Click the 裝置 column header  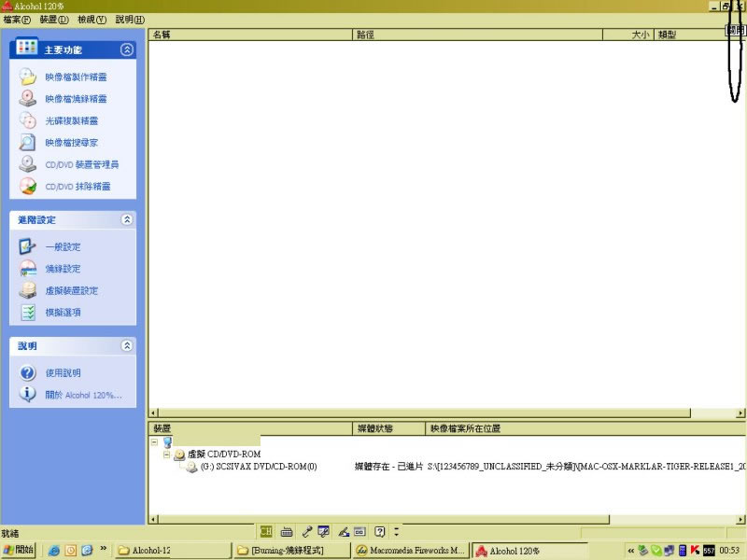pos(250,428)
